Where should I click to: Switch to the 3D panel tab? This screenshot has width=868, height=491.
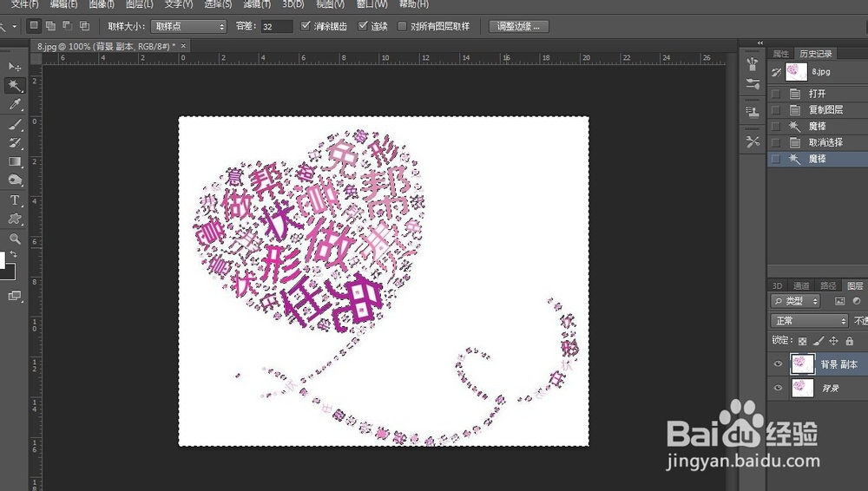pyautogui.click(x=777, y=285)
